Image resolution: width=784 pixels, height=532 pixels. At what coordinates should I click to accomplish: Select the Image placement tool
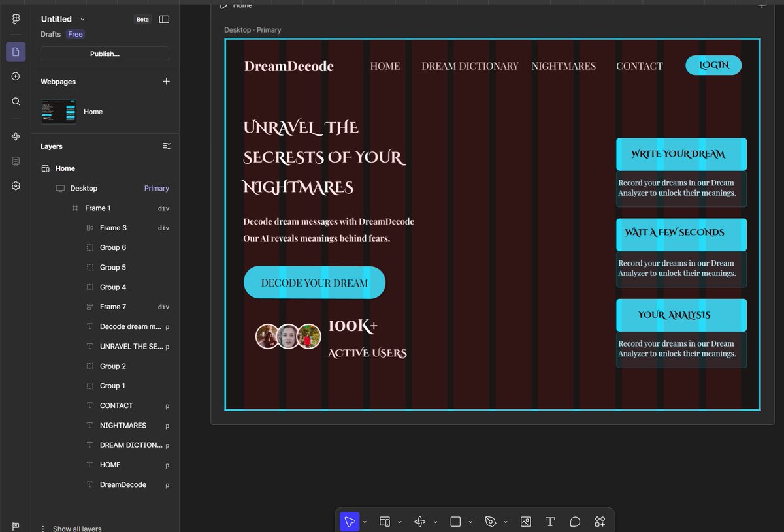coord(525,522)
